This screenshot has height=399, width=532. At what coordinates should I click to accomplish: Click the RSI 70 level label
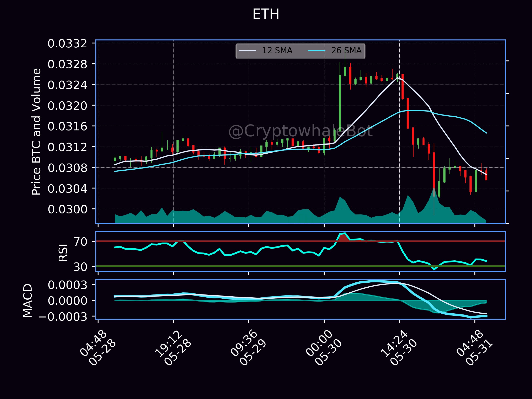[80, 242]
